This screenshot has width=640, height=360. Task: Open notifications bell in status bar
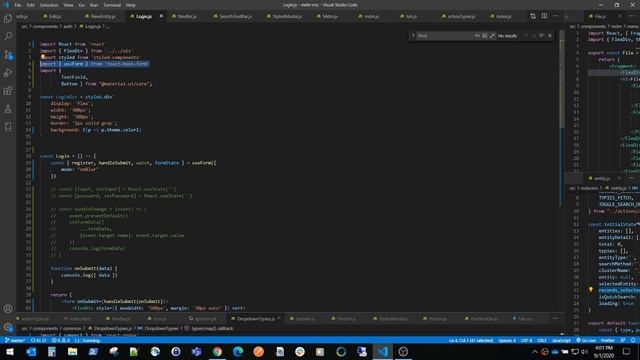point(633,340)
